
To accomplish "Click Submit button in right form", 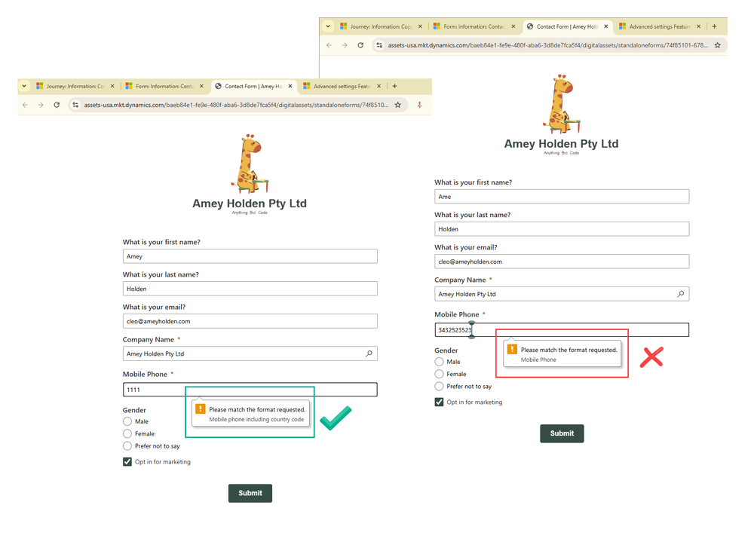I will click(x=562, y=433).
